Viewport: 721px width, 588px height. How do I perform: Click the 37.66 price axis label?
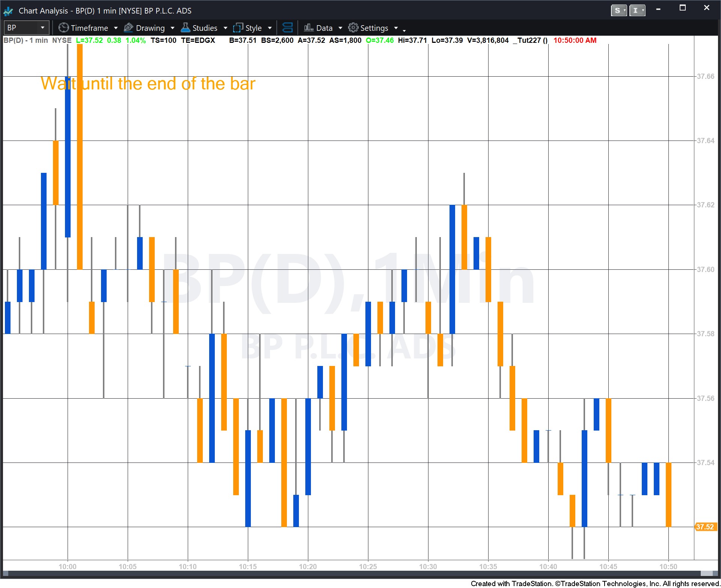coord(706,77)
